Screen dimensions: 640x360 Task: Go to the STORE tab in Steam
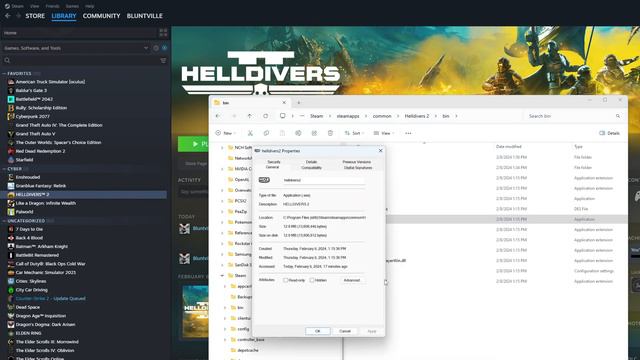click(x=35, y=16)
